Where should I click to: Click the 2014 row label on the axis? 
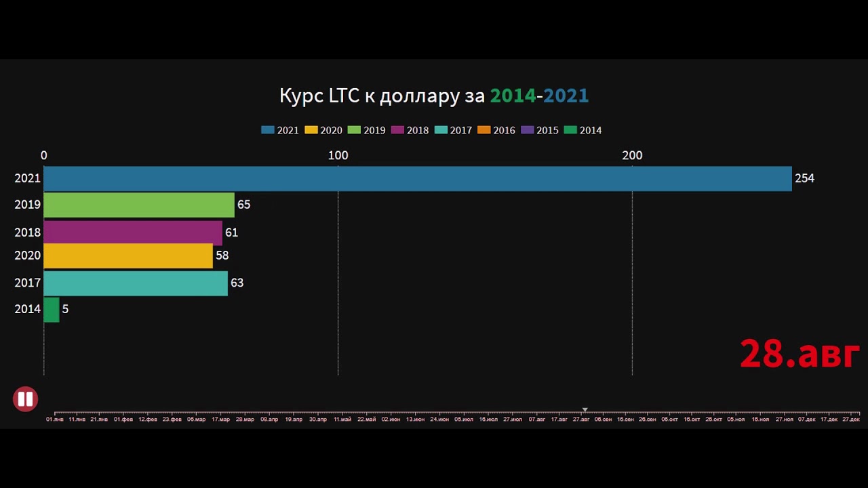[x=28, y=309]
